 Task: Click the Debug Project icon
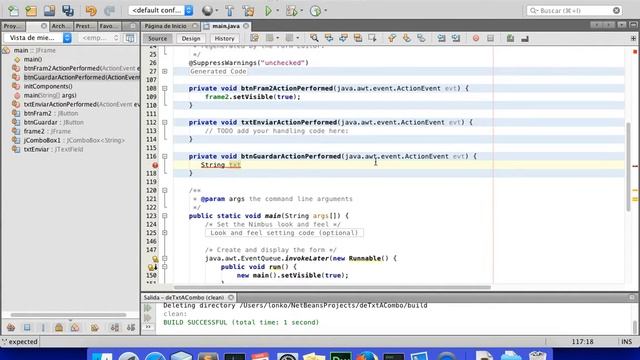[291, 11]
